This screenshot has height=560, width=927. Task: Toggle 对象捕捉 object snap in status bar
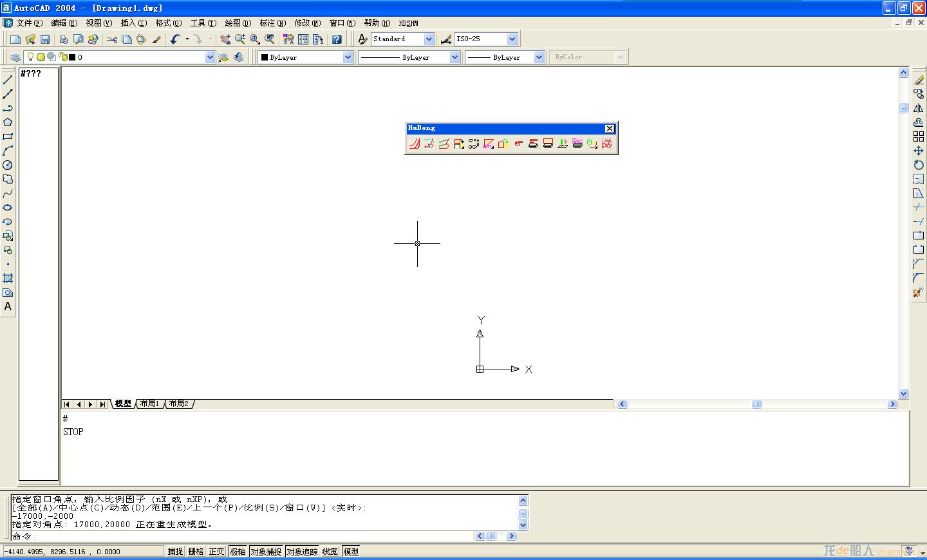267,552
